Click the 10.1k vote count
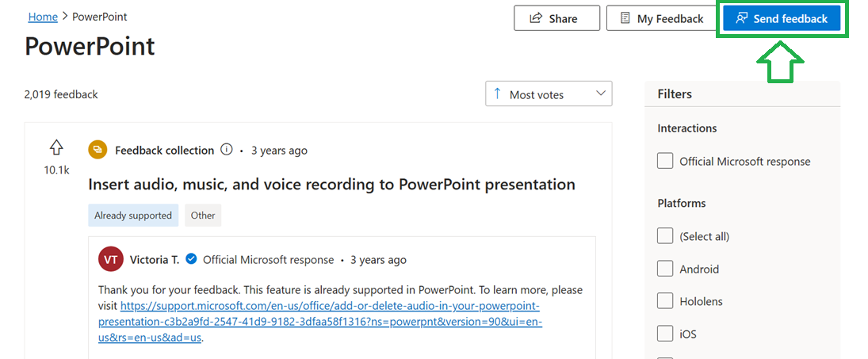This screenshot has width=868, height=359. click(56, 170)
